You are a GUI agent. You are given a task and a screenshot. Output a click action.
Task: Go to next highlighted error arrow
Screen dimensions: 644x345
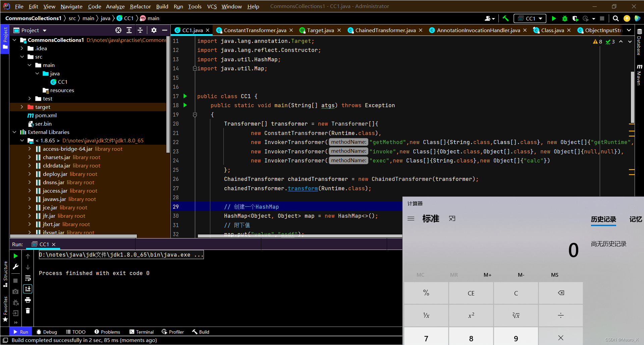[630, 42]
